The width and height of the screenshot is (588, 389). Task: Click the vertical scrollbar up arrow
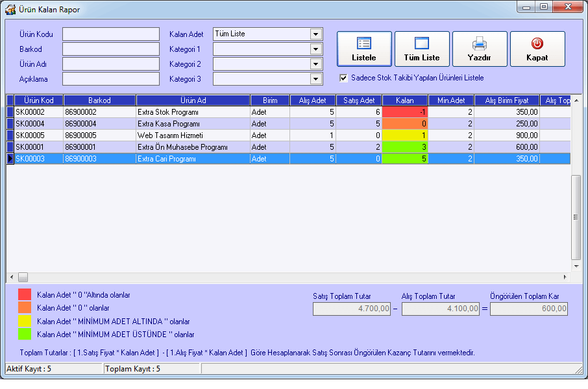click(576, 100)
